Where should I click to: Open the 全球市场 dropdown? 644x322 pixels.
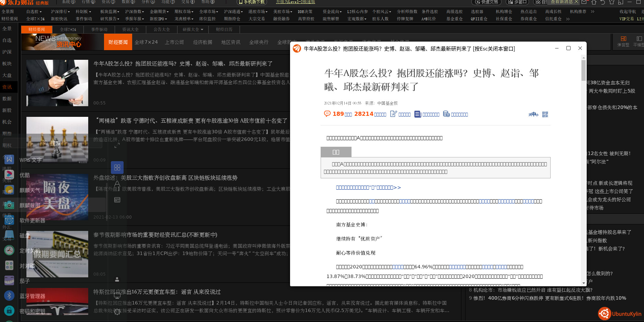point(208,12)
